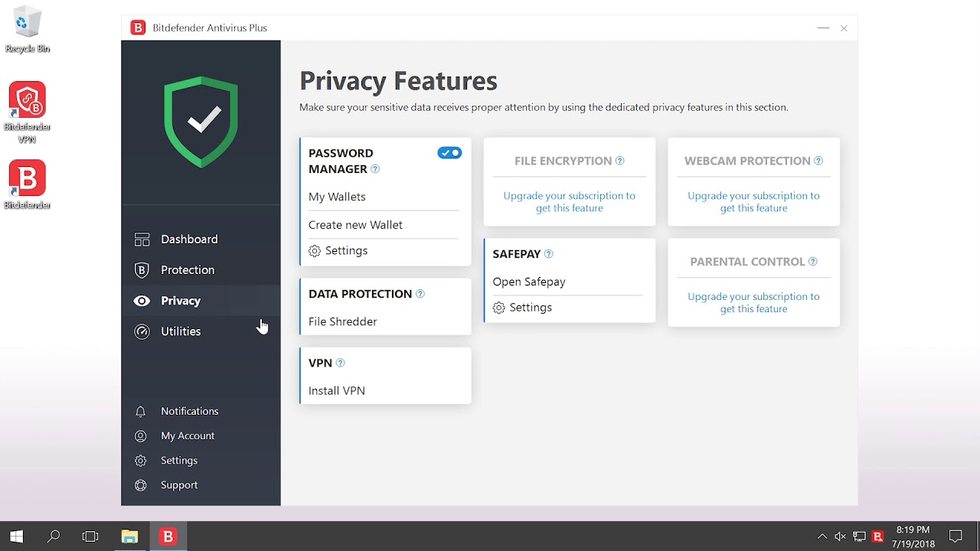Image resolution: width=980 pixels, height=551 pixels.
Task: Click upgrade link under Parental Control
Action: pyautogui.click(x=753, y=303)
